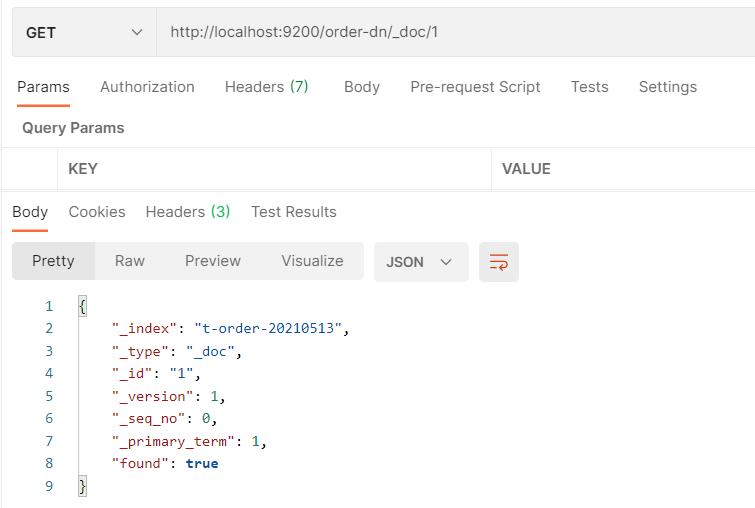
Task: Click line number 1 in the response
Action: click(49, 306)
